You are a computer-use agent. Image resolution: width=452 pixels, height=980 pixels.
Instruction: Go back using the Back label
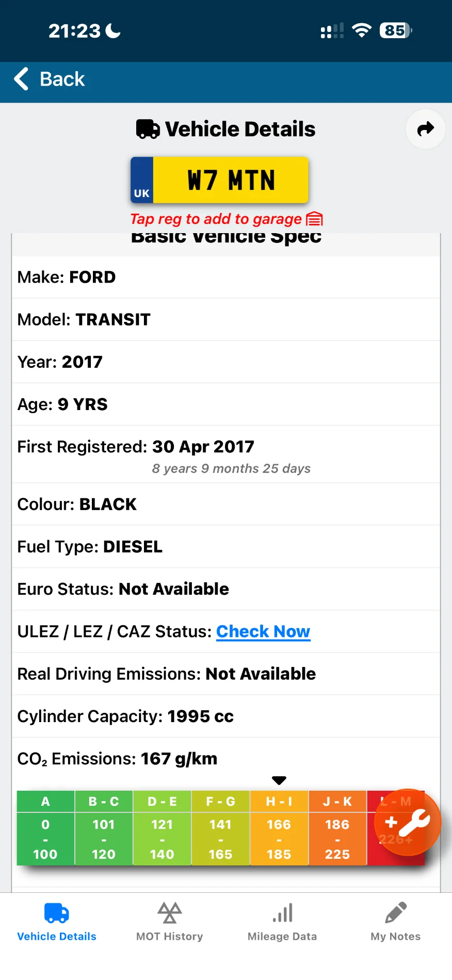click(x=62, y=79)
